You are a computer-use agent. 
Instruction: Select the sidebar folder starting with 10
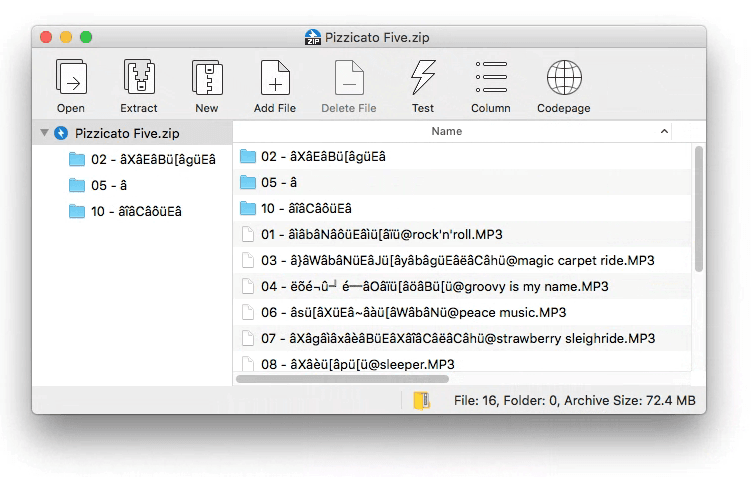point(136,211)
